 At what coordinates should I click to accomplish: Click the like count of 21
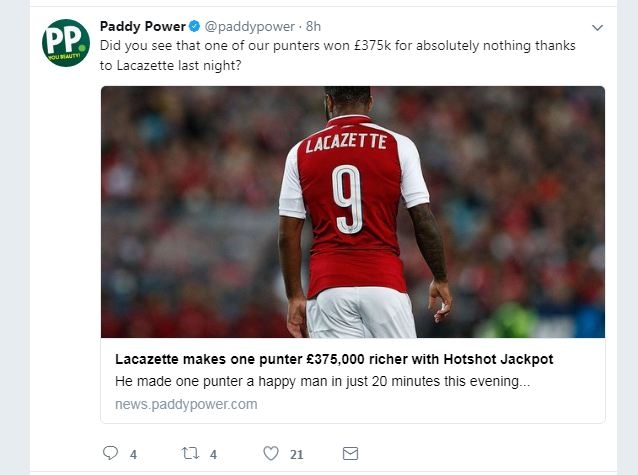(x=296, y=454)
